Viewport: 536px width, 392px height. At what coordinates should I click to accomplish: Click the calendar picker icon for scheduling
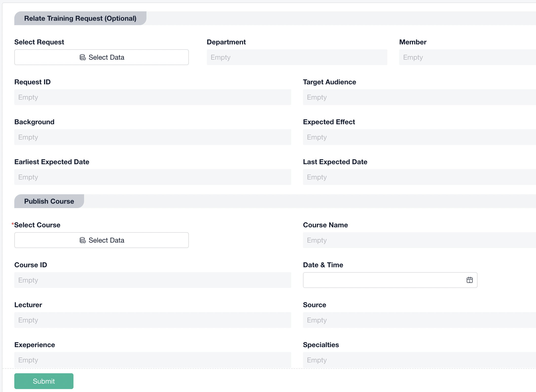click(469, 280)
